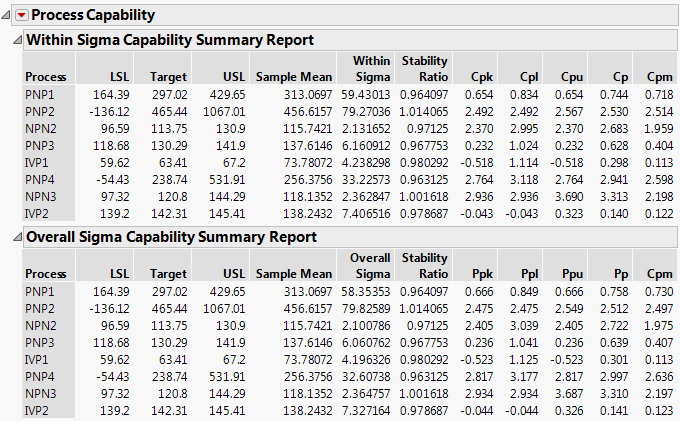This screenshot has height=421, width=680.
Task: Collapse the Process Capability outline
Action: point(7,15)
